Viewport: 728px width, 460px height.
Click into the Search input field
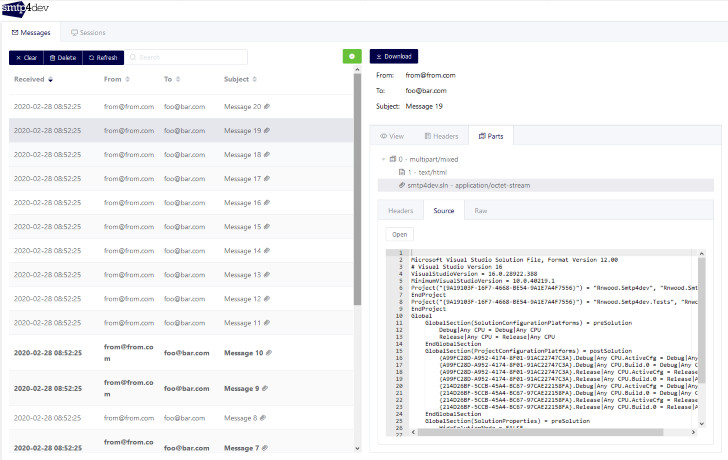click(x=186, y=57)
